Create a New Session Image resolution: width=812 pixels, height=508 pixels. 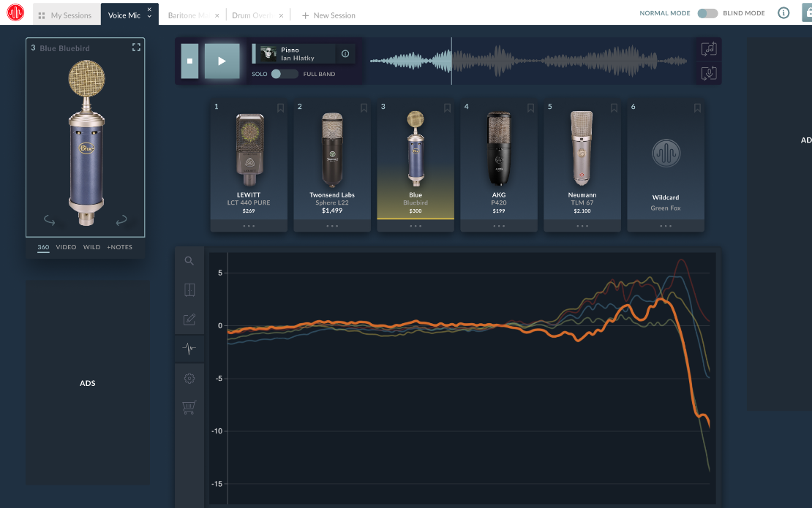[328, 15]
